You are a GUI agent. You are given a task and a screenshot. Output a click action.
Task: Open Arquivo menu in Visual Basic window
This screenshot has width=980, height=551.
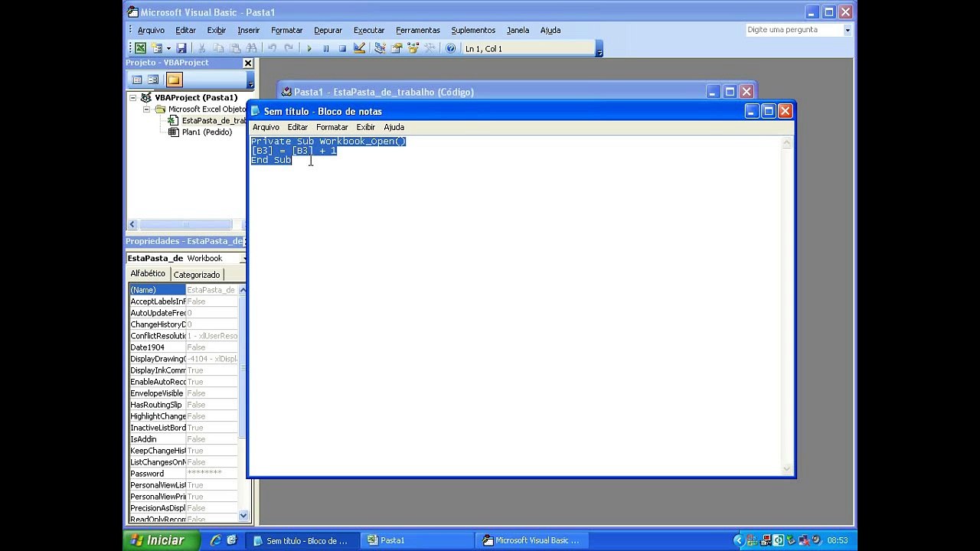point(151,30)
